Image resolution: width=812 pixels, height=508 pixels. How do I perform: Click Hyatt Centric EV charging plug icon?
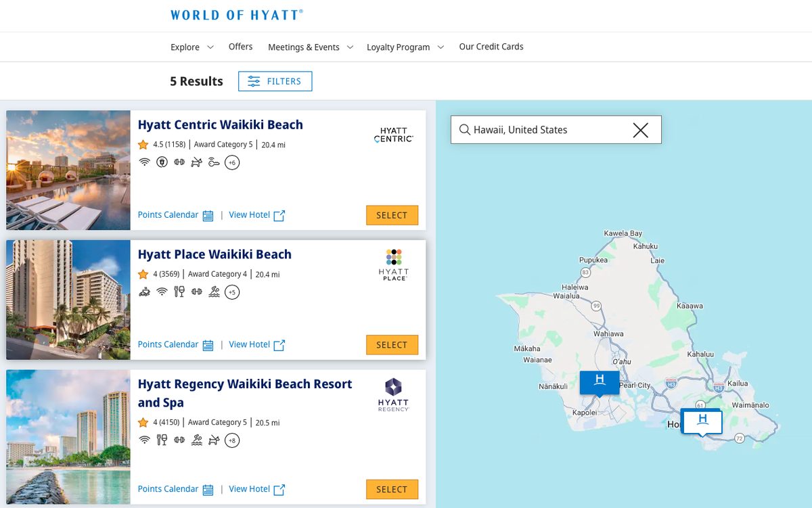(x=162, y=162)
